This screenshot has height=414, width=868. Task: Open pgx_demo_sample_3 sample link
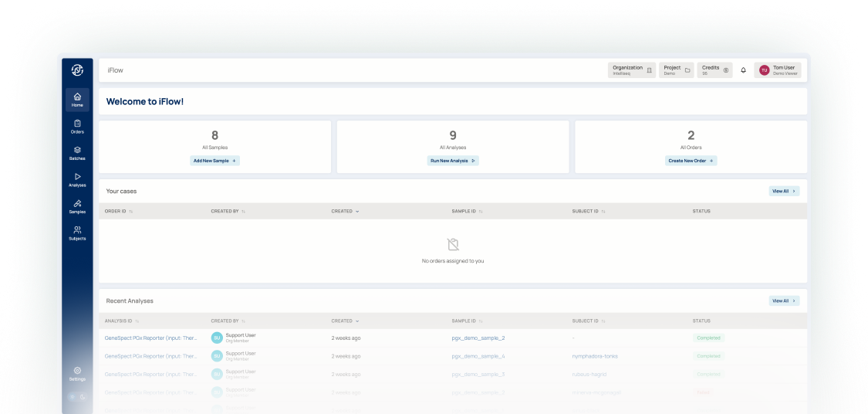click(x=478, y=375)
